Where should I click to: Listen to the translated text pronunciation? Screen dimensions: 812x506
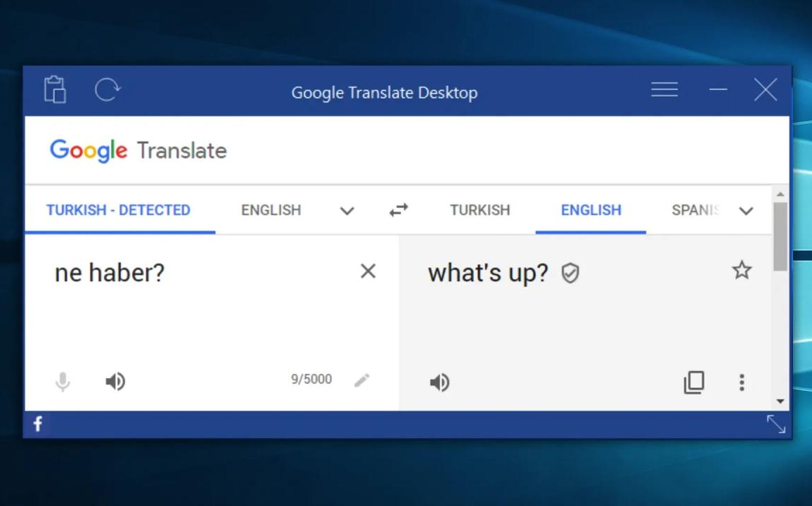coord(439,383)
